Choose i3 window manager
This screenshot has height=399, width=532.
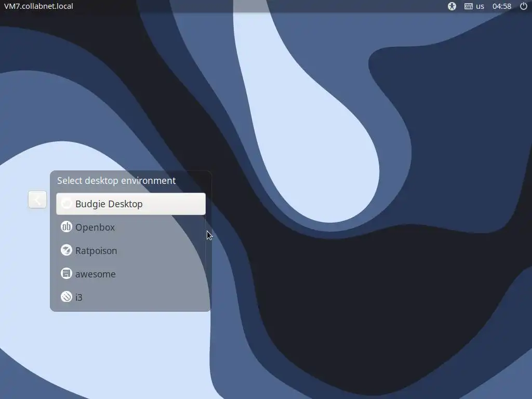130,297
